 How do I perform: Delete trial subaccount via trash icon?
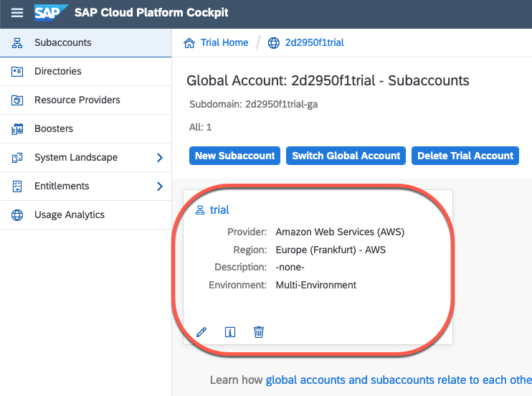(259, 332)
